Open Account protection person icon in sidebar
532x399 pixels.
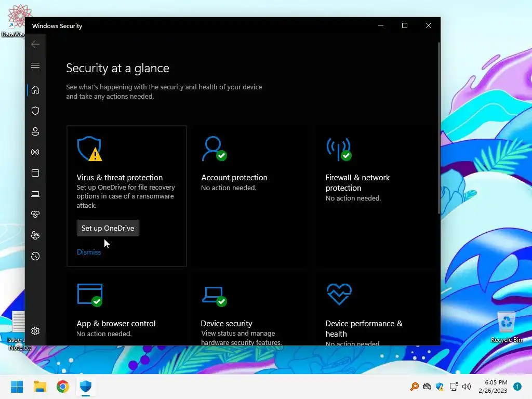point(35,131)
